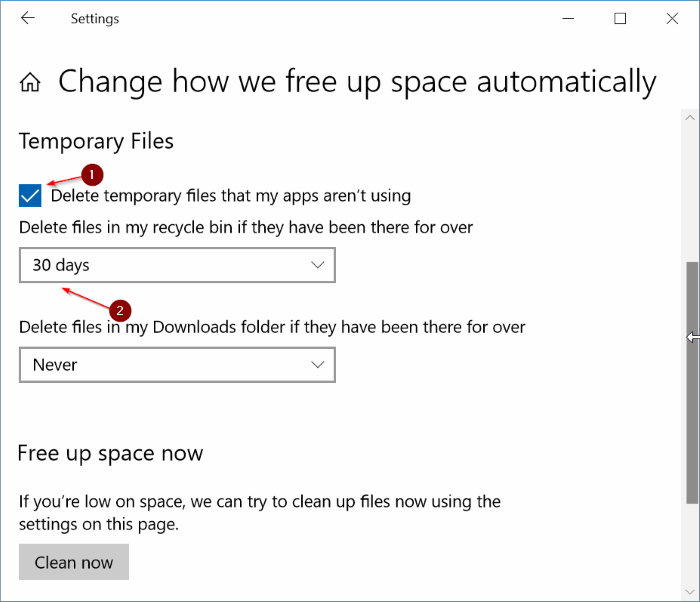700x602 pixels.
Task: Maximize the Settings window
Action: (620, 18)
